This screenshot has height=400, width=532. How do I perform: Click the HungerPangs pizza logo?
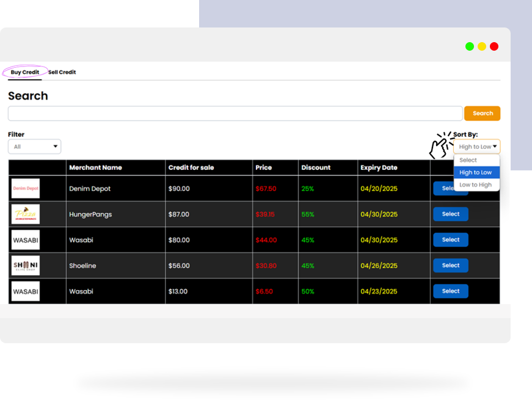(x=26, y=214)
